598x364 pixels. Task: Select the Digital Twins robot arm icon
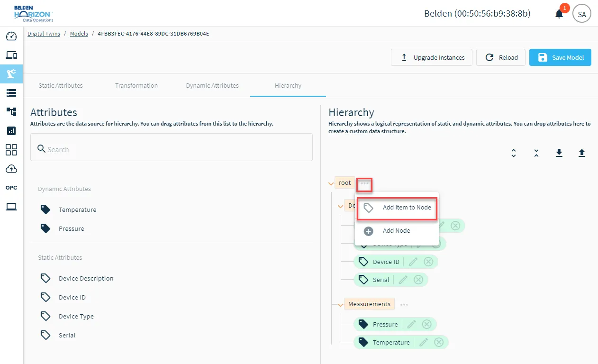pos(11,73)
